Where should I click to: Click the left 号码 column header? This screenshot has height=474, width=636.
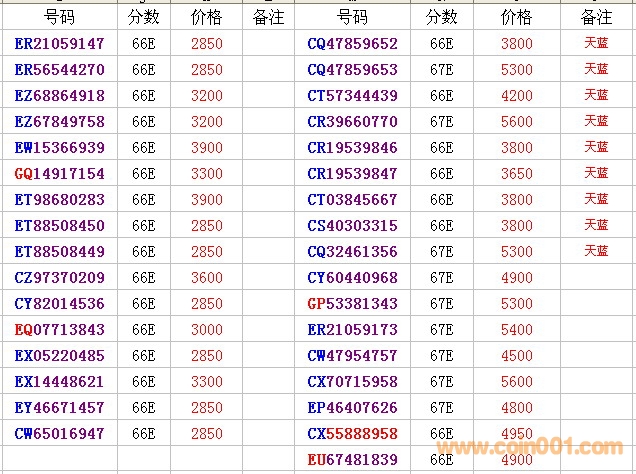60,17
